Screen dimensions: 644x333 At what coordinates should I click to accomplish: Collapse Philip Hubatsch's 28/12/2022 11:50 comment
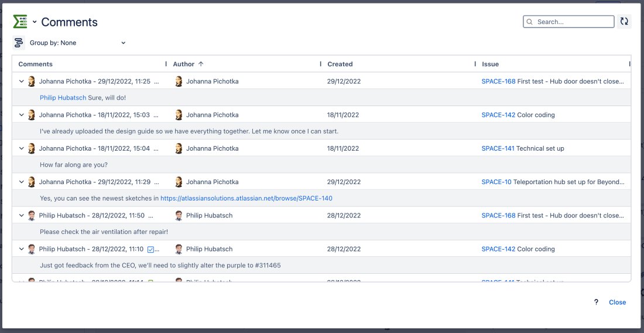(21, 216)
